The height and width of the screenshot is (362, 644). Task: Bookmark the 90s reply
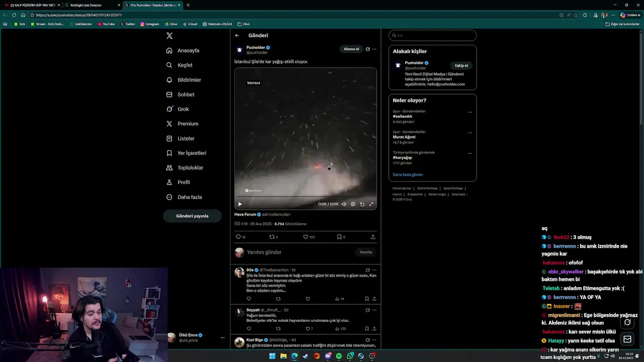coord(367,299)
